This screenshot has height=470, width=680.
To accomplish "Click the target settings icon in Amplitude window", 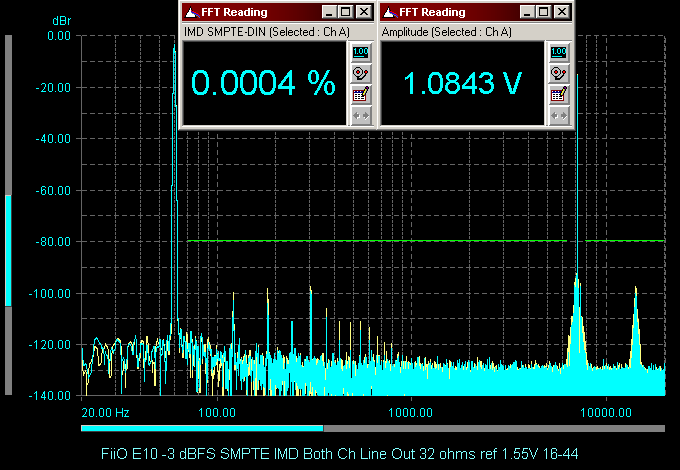I will coord(560,73).
